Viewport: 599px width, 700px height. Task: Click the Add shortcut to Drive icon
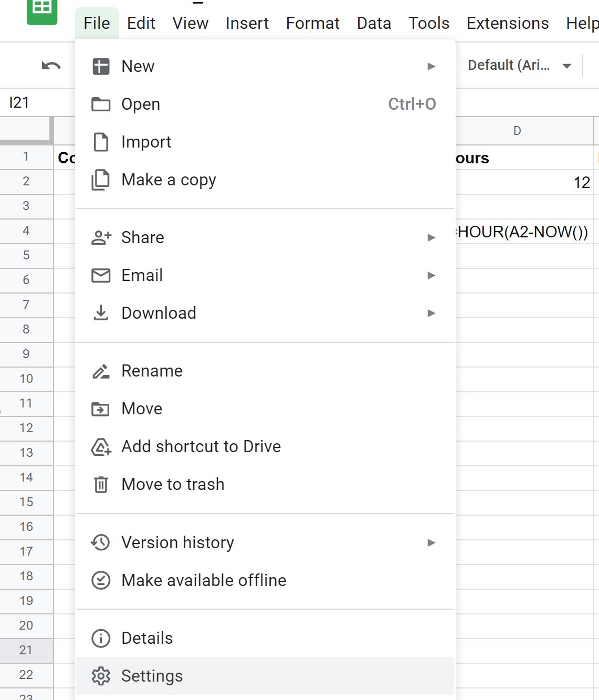coord(101,446)
